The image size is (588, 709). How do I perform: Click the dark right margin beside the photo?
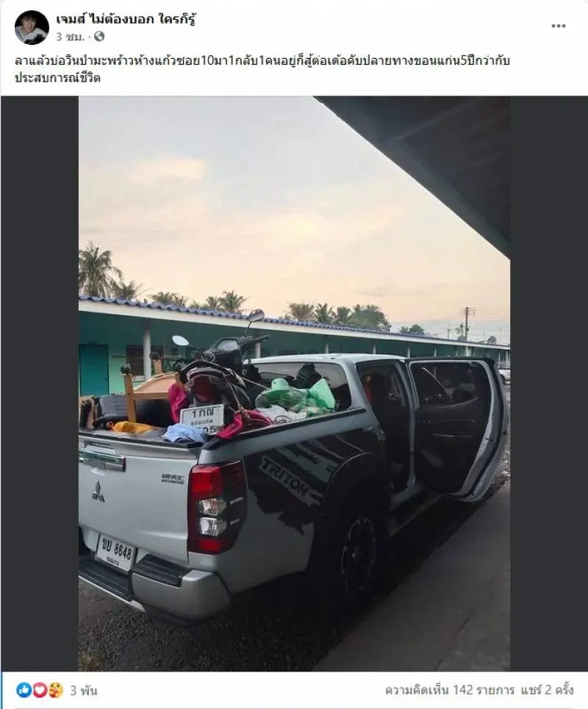point(548,384)
